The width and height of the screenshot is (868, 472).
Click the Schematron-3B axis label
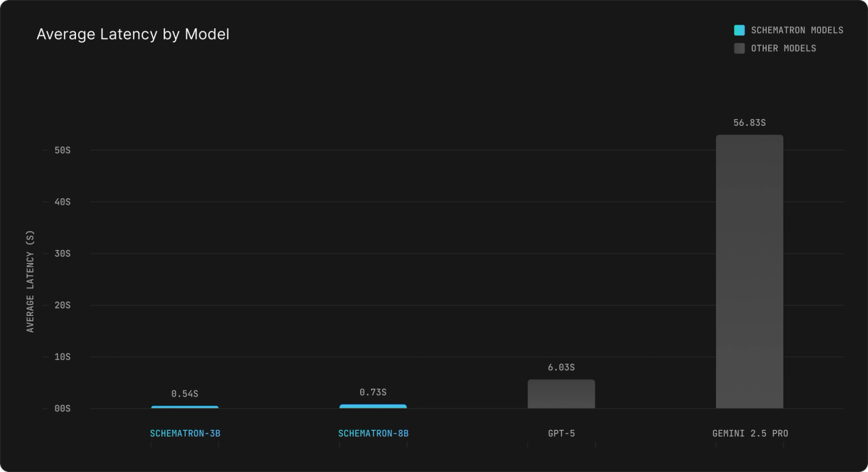pos(184,433)
